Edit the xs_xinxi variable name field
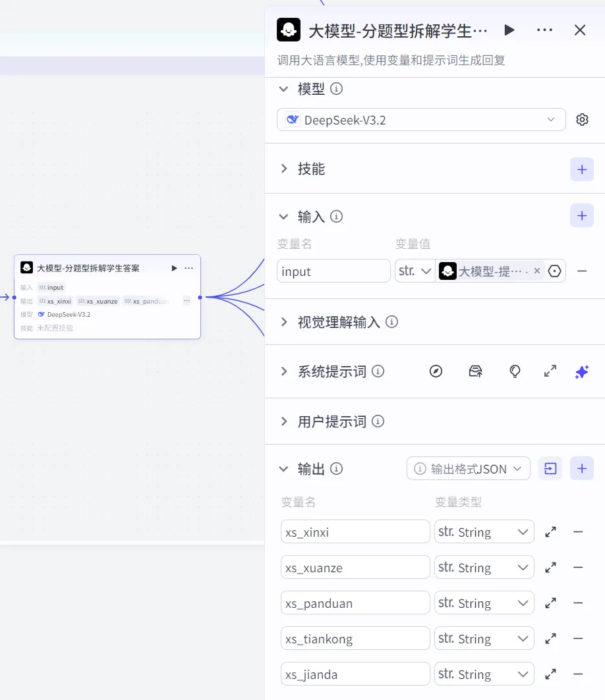This screenshot has height=700, width=605. 355,531
